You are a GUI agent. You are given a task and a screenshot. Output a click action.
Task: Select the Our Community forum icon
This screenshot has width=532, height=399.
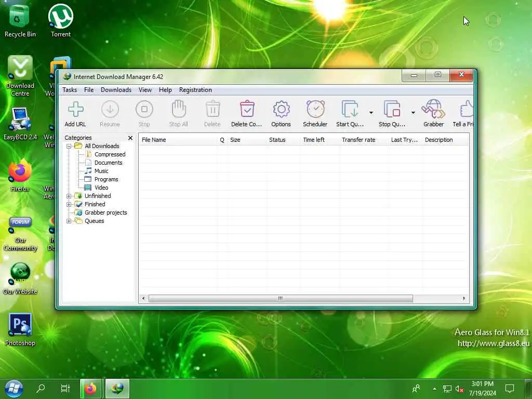(20, 234)
